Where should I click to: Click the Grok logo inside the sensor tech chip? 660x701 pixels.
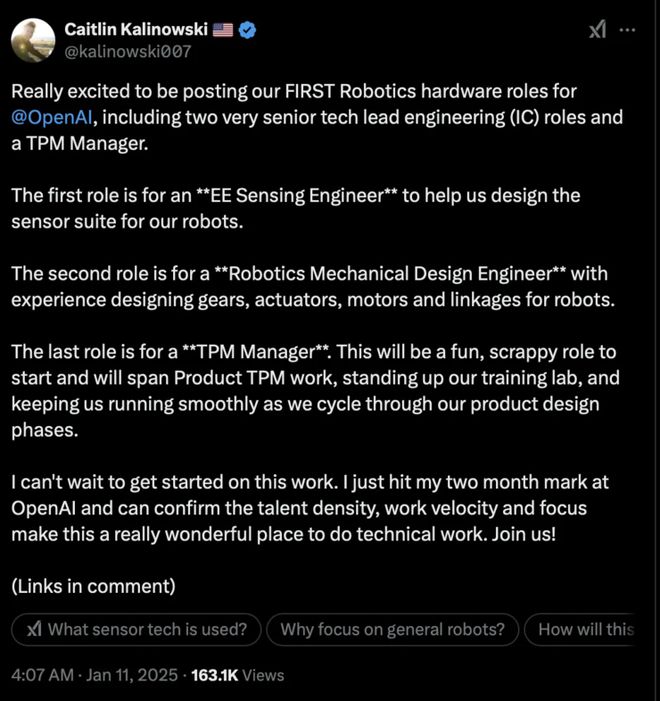34,629
